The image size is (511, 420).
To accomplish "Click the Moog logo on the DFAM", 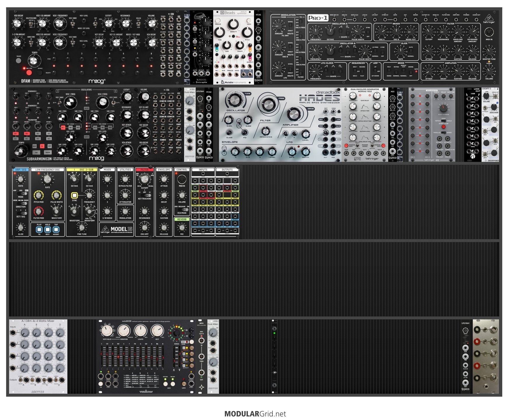I will tap(97, 81).
